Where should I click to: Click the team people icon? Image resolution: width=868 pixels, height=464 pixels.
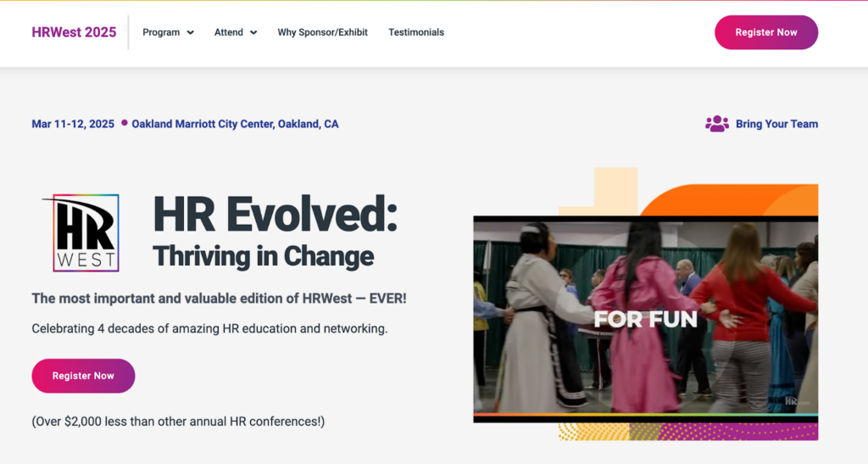[x=717, y=124]
